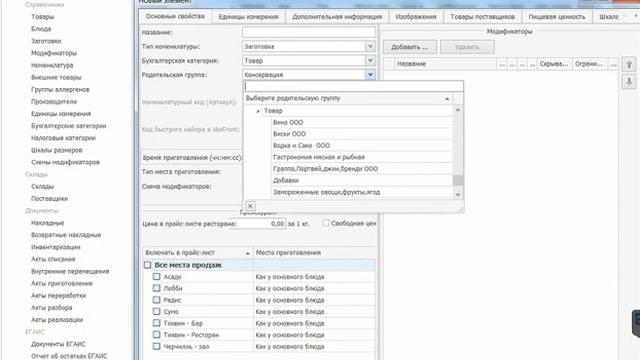Viewport: 640px width, 360px height.
Task: Click the restaurant price field 0,00
Action: click(x=258, y=224)
